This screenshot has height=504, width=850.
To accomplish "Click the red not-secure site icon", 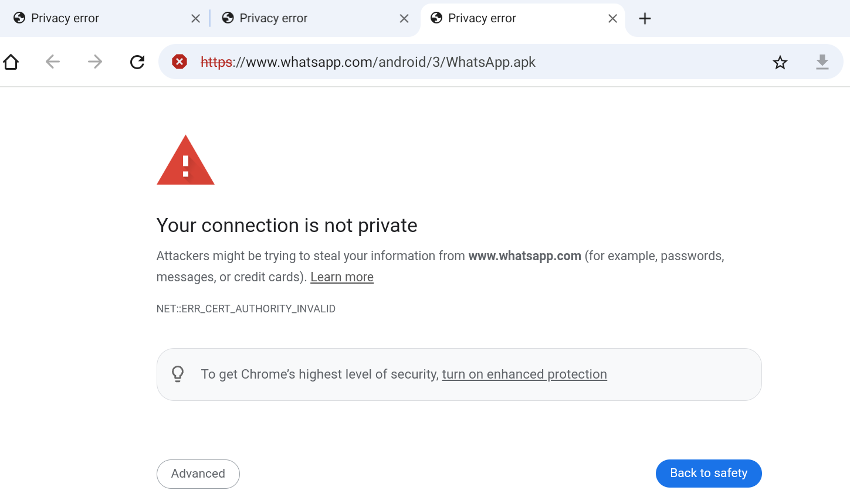I will coord(180,62).
